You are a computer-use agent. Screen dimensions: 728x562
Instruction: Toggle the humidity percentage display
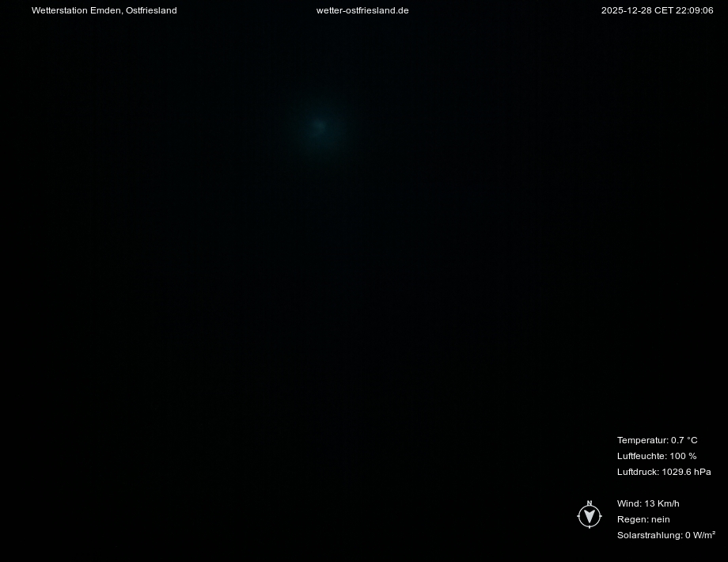657,456
